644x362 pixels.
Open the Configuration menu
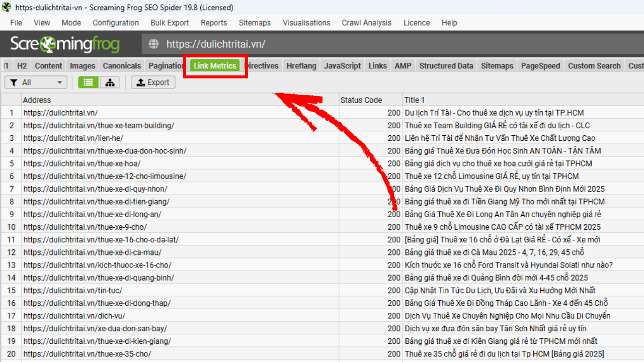115,23
